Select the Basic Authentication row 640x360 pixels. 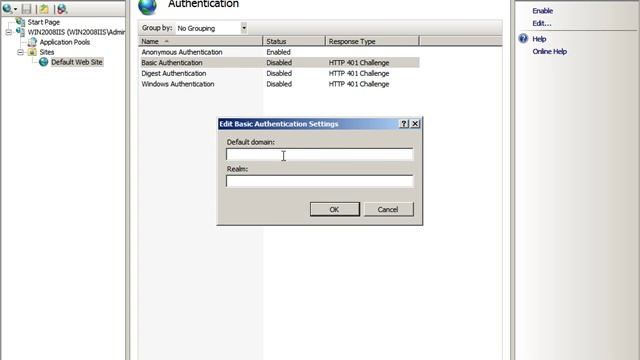280,63
